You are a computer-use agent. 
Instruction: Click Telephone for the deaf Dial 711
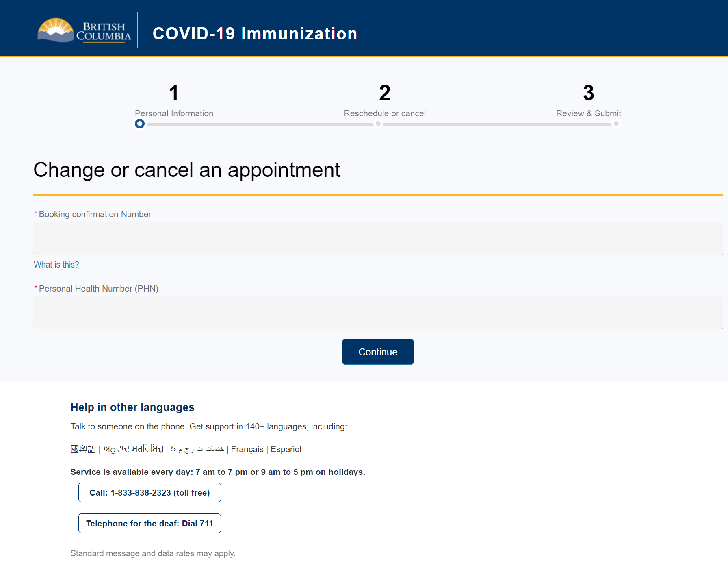click(x=149, y=523)
